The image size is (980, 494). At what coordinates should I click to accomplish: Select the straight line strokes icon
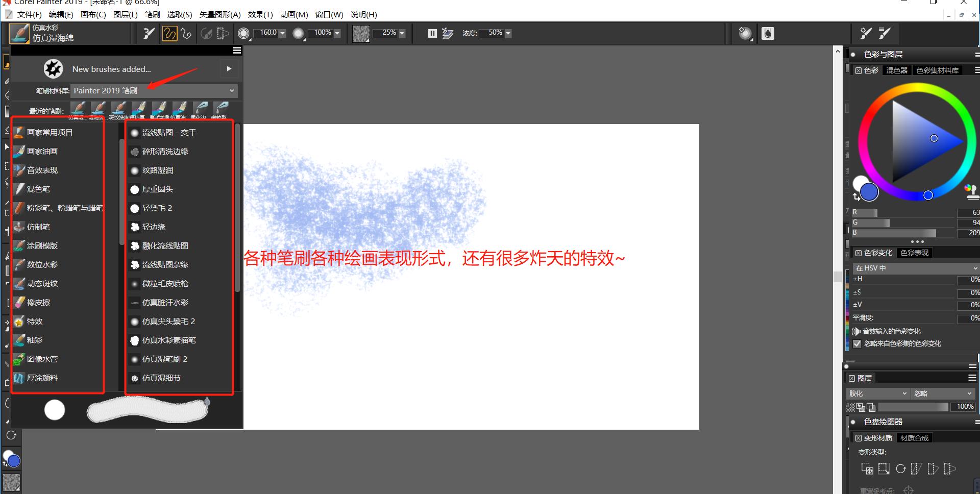tap(186, 34)
